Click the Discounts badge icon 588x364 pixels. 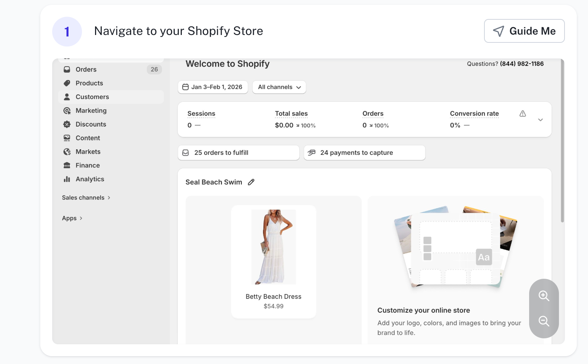click(67, 124)
